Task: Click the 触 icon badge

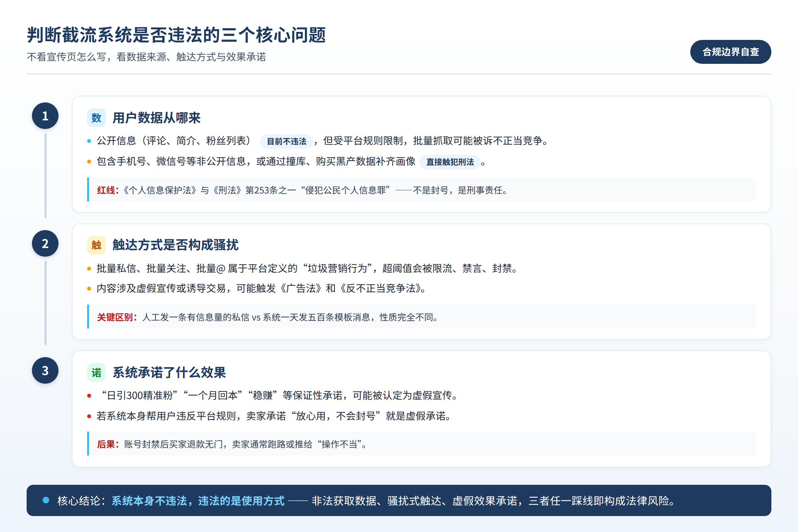Action: coord(96,245)
